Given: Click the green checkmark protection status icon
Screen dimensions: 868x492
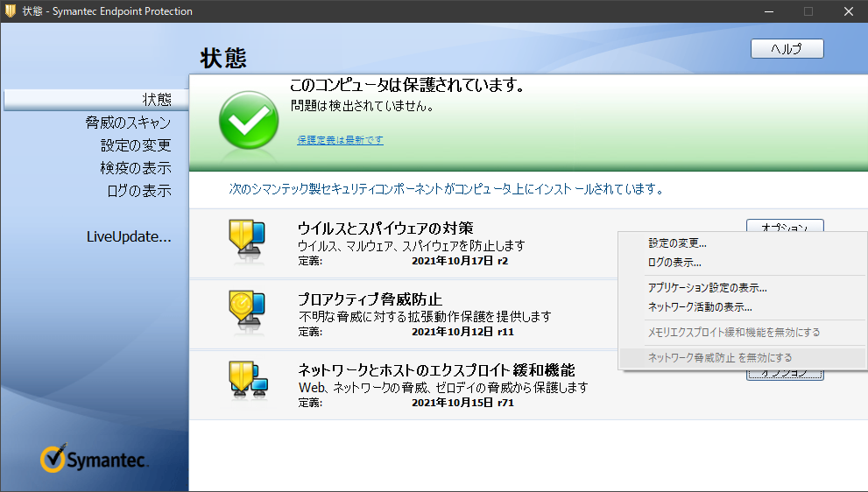Looking at the screenshot, I should (249, 120).
